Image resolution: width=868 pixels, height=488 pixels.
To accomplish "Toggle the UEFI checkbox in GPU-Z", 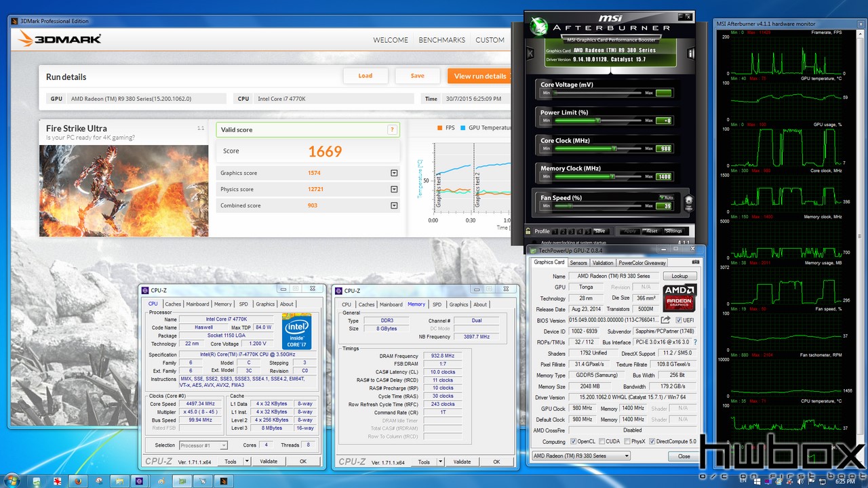I will pos(679,320).
